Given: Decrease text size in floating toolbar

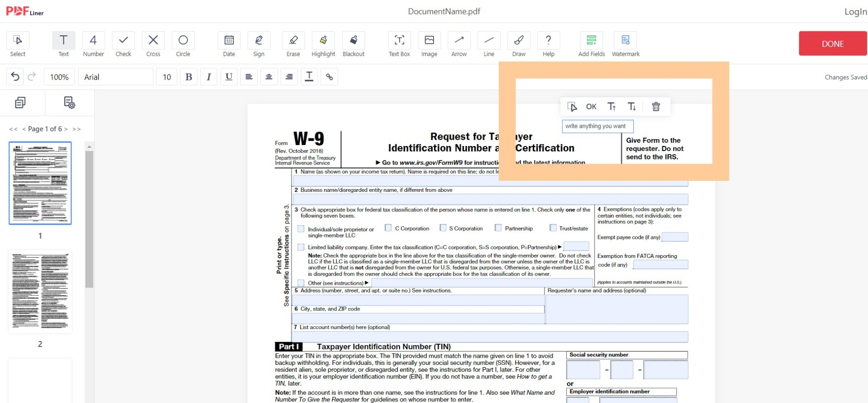Looking at the screenshot, I should [x=632, y=107].
